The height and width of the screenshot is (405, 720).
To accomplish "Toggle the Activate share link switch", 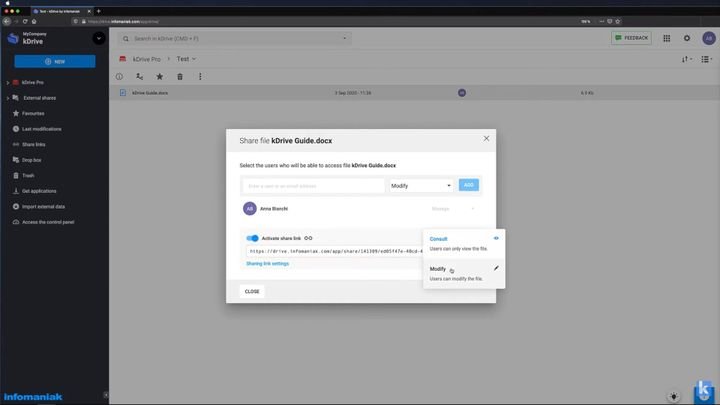I will tap(252, 238).
